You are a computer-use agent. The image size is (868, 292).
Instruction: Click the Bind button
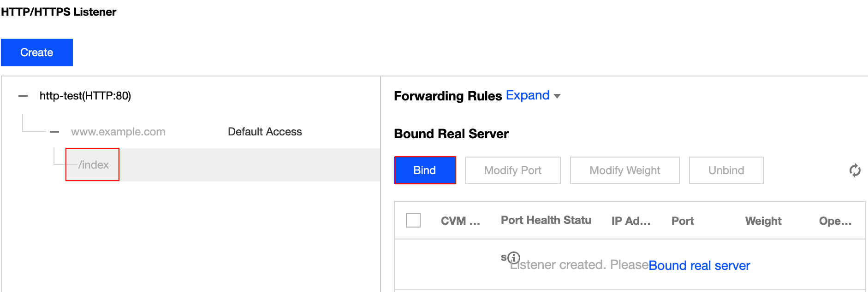tap(424, 170)
